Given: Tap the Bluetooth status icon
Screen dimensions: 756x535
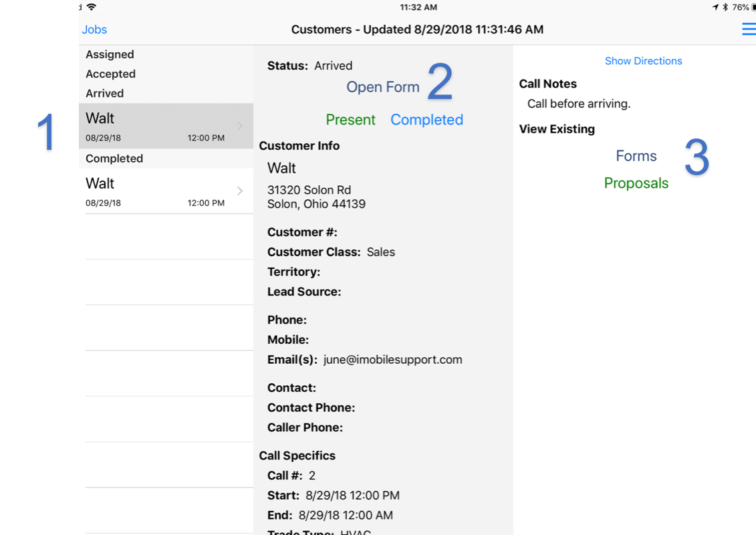Looking at the screenshot, I should [725, 7].
